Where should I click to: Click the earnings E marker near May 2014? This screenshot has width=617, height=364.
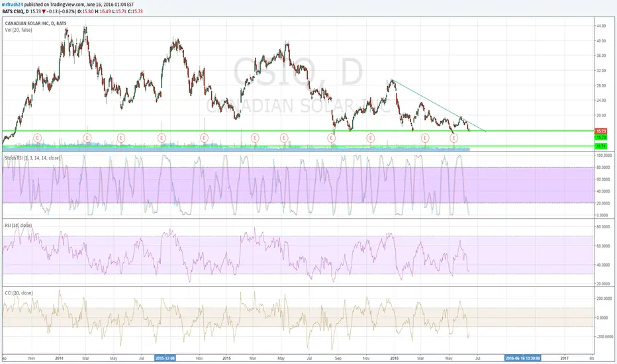pos(120,138)
